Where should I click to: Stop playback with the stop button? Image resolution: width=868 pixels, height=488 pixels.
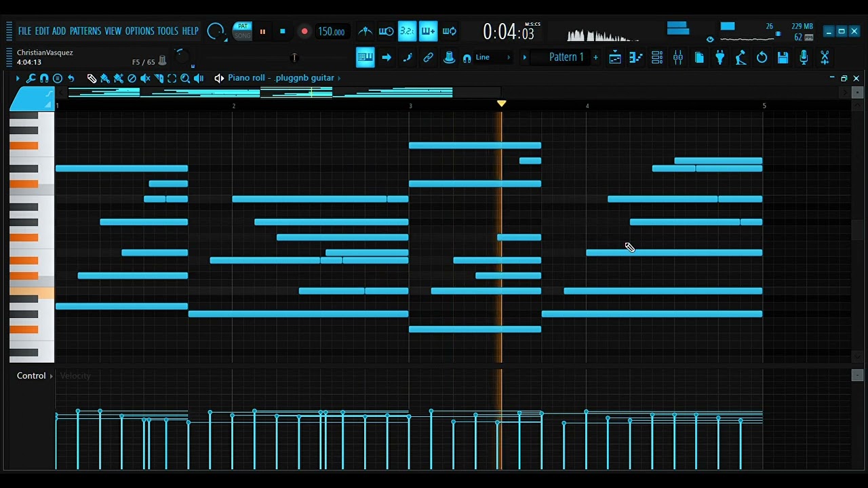click(x=283, y=31)
